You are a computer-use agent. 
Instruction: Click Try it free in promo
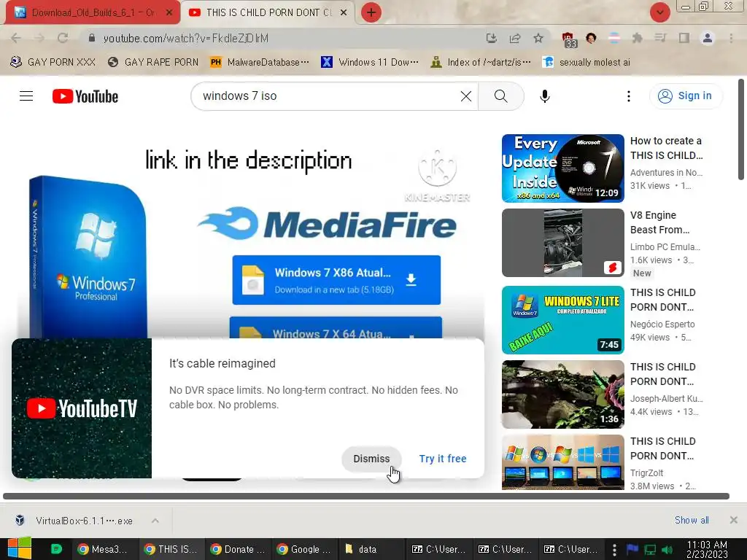point(443,459)
